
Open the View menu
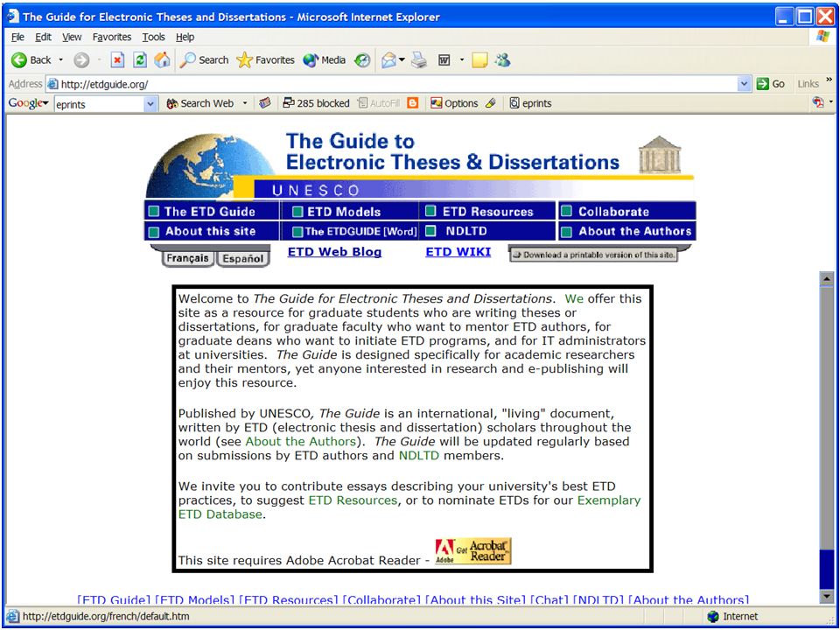[x=72, y=37]
